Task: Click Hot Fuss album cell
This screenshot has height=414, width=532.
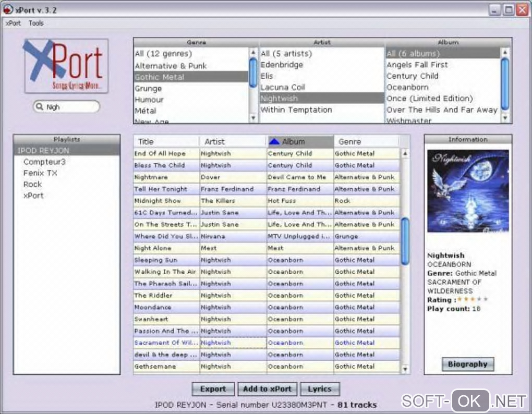Action: (300, 201)
